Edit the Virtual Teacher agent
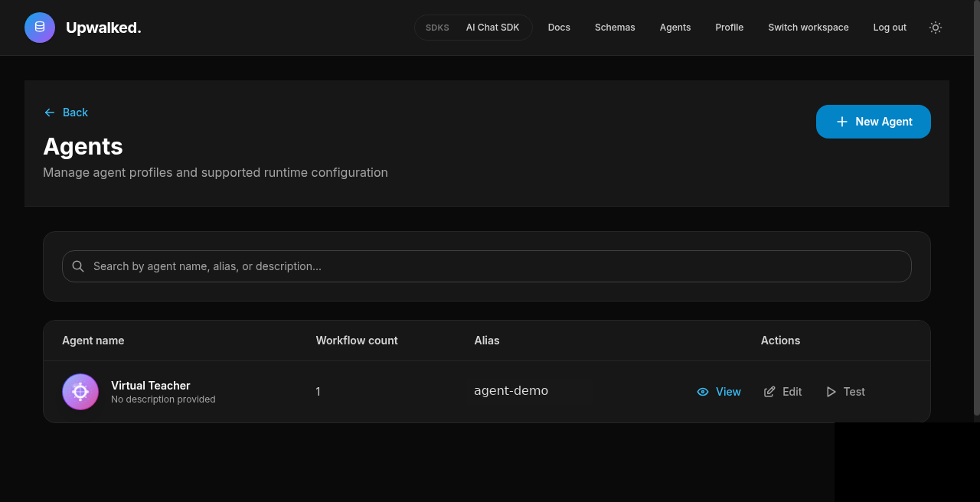Image resolution: width=980 pixels, height=502 pixels. point(783,392)
